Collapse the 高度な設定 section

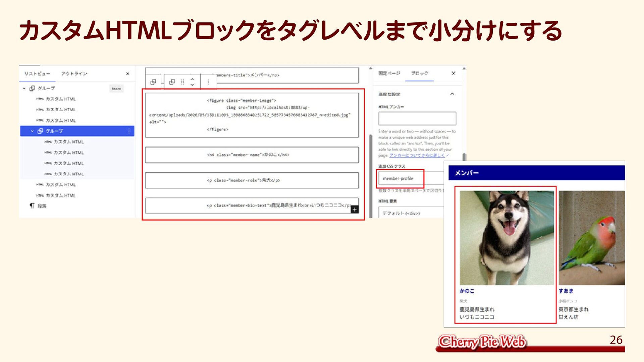tap(452, 94)
